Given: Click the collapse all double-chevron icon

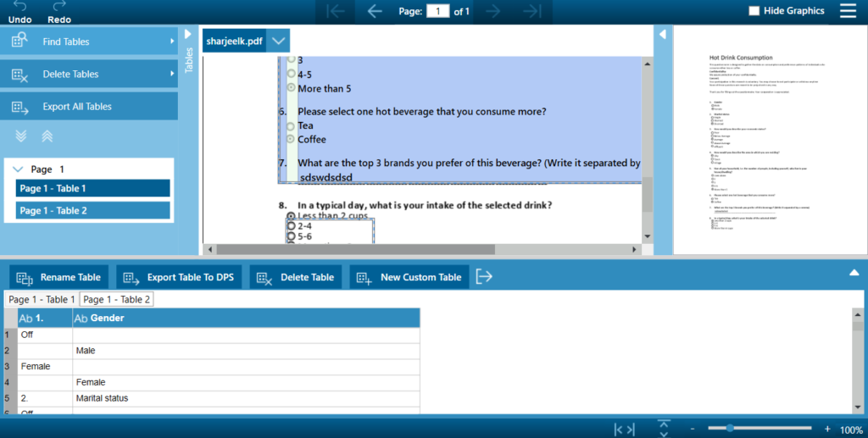Looking at the screenshot, I should 47,136.
